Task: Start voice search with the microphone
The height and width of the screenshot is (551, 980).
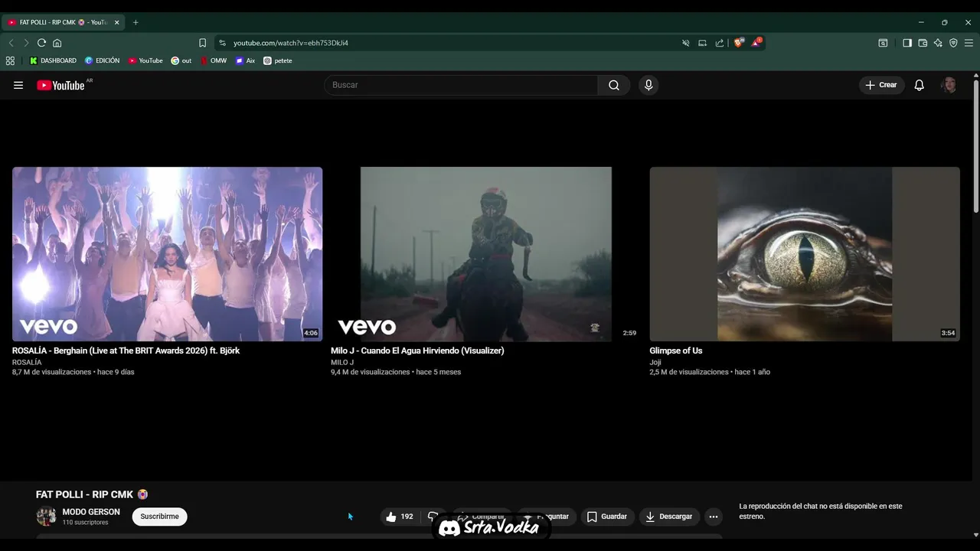Action: (x=648, y=85)
